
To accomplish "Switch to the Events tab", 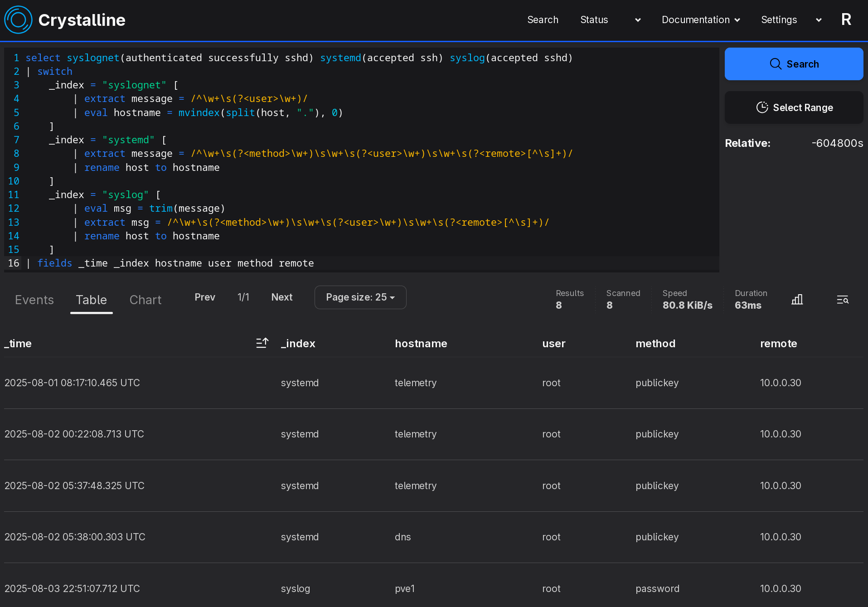I will coord(34,300).
